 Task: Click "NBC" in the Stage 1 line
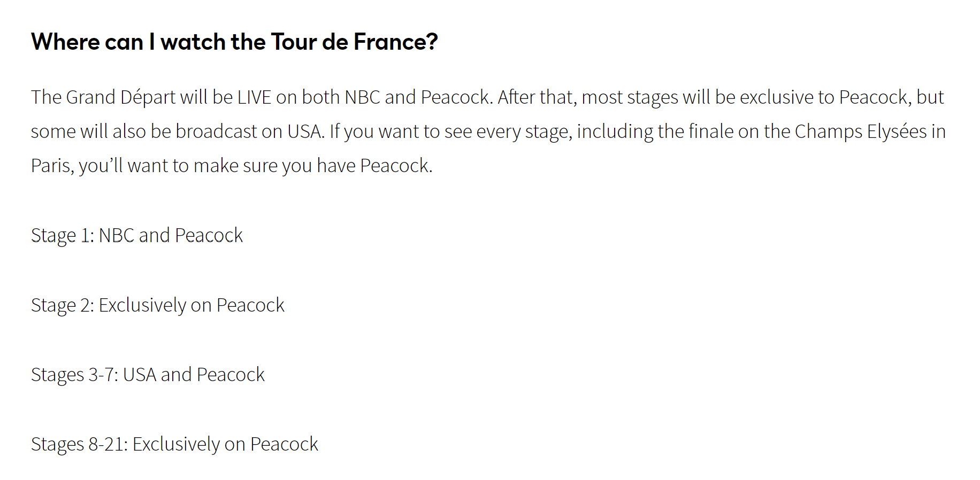(x=117, y=235)
